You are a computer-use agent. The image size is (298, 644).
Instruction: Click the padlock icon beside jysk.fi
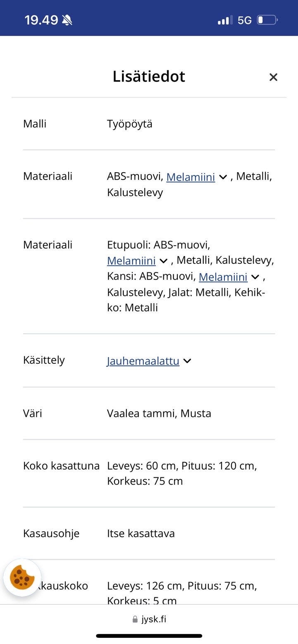pos(134,619)
